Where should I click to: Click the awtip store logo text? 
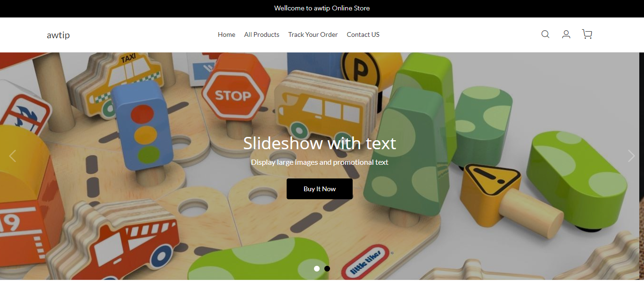58,35
